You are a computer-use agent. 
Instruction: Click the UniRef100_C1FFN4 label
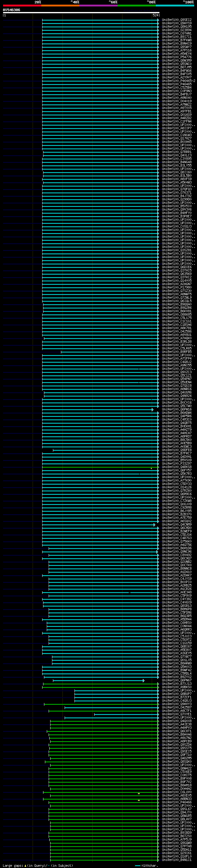(x=177, y=121)
